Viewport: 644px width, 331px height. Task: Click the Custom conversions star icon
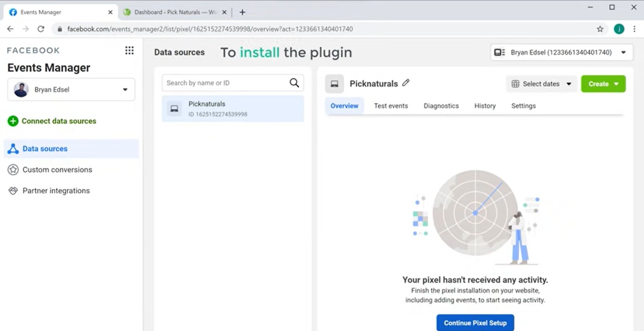[x=13, y=170]
